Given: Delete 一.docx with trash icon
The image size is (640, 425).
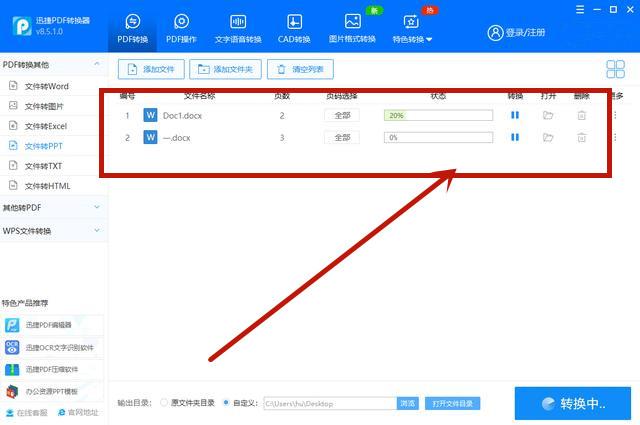Looking at the screenshot, I should 582,138.
